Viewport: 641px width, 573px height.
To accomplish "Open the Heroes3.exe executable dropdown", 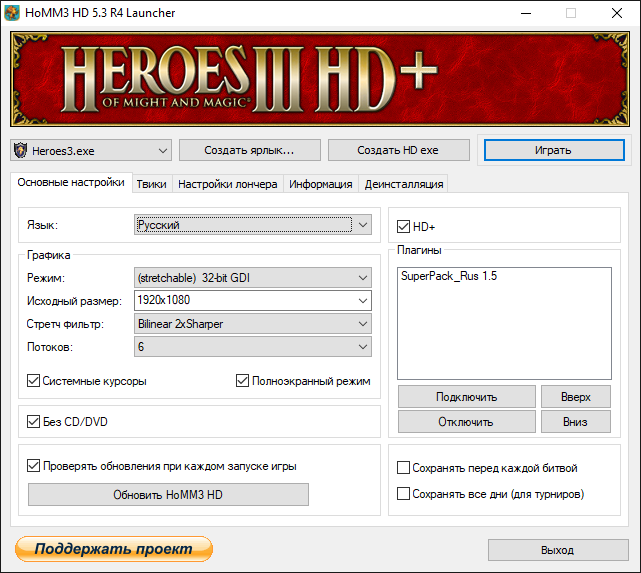I will pos(91,150).
